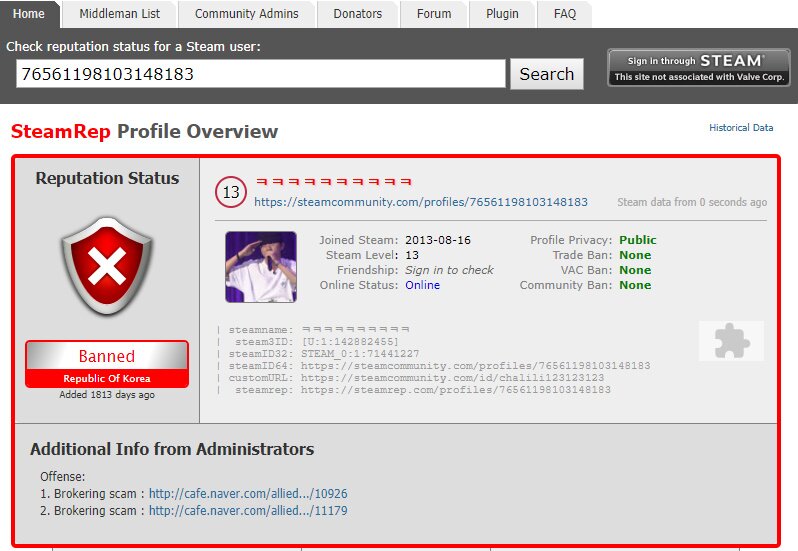This screenshot has width=798, height=551.
Task: Focus the Steam user search field
Action: pos(261,74)
